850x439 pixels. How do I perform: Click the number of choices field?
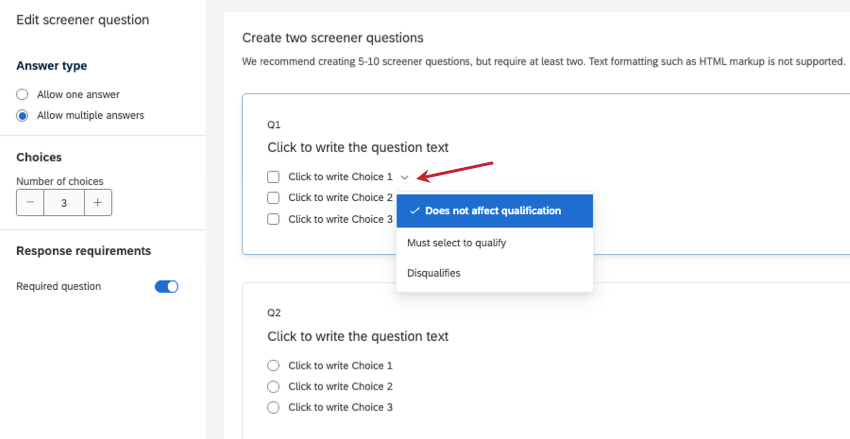(x=64, y=202)
